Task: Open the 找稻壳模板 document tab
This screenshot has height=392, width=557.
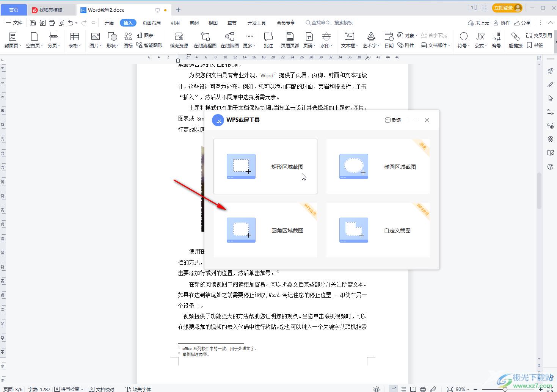Action: (52, 10)
